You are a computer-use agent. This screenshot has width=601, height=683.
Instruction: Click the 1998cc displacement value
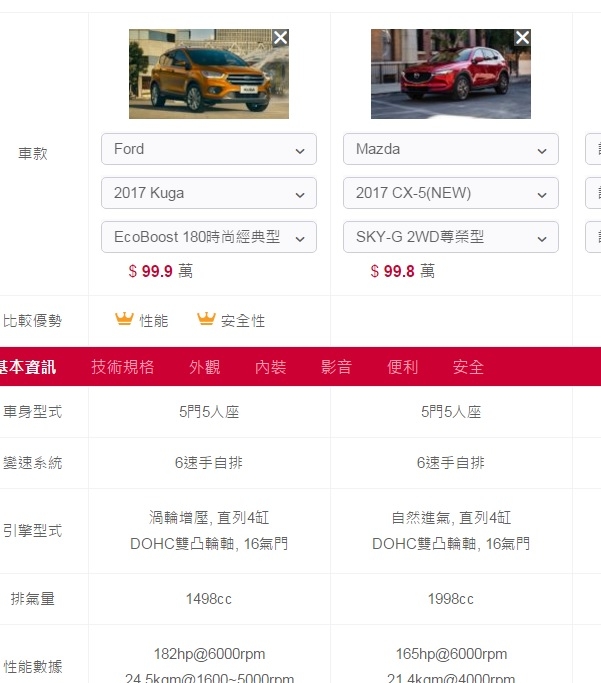451,599
